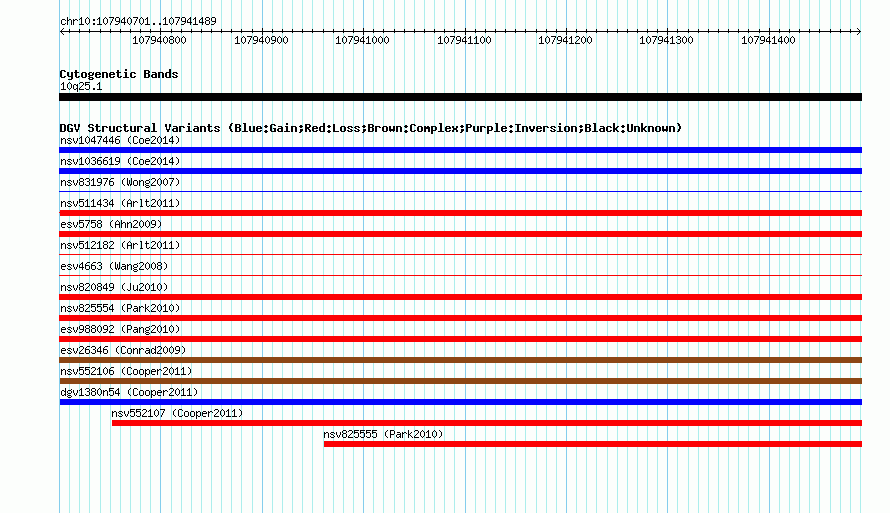This screenshot has width=890, height=513.
Task: Click the chr10:107940701..107941489 region label
Action: coord(138,21)
